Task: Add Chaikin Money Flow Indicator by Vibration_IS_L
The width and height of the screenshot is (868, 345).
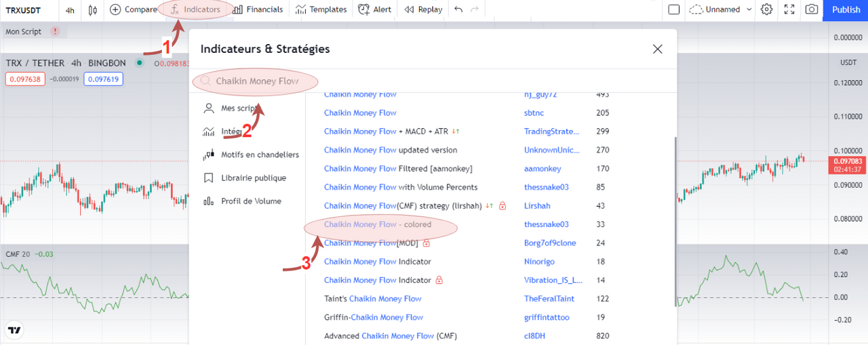Action: click(378, 280)
